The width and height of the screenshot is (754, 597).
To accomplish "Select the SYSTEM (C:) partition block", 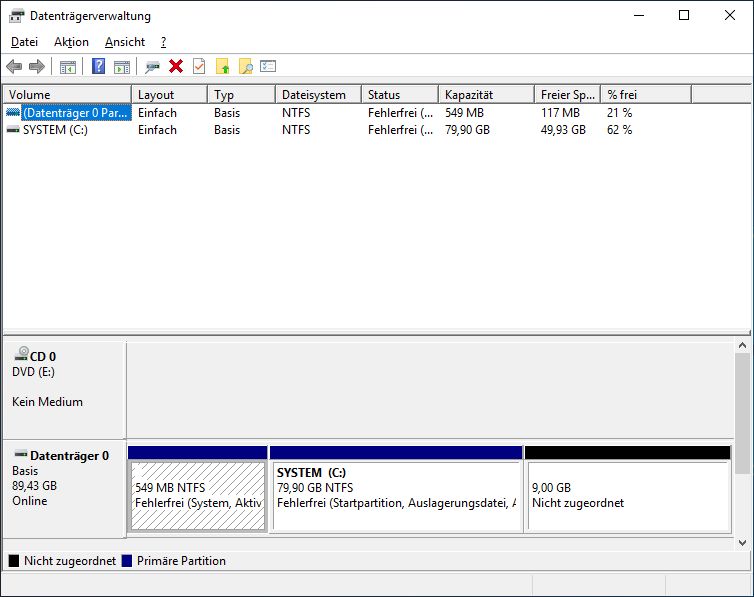I will point(396,489).
